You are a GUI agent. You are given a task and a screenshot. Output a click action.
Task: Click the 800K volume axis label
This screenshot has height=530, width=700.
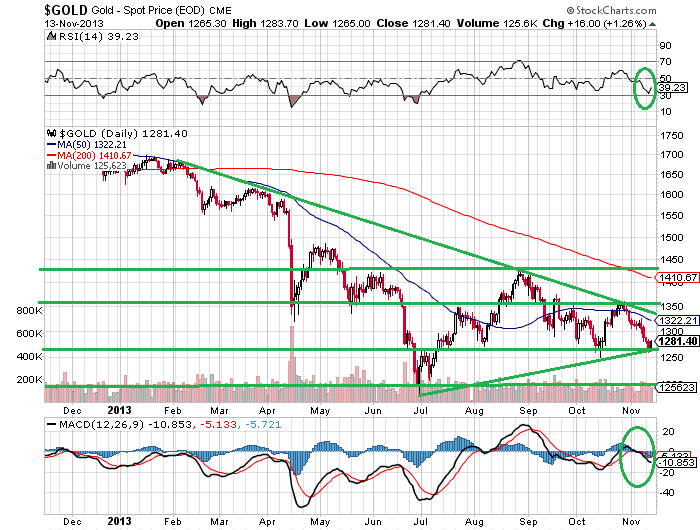point(29,310)
